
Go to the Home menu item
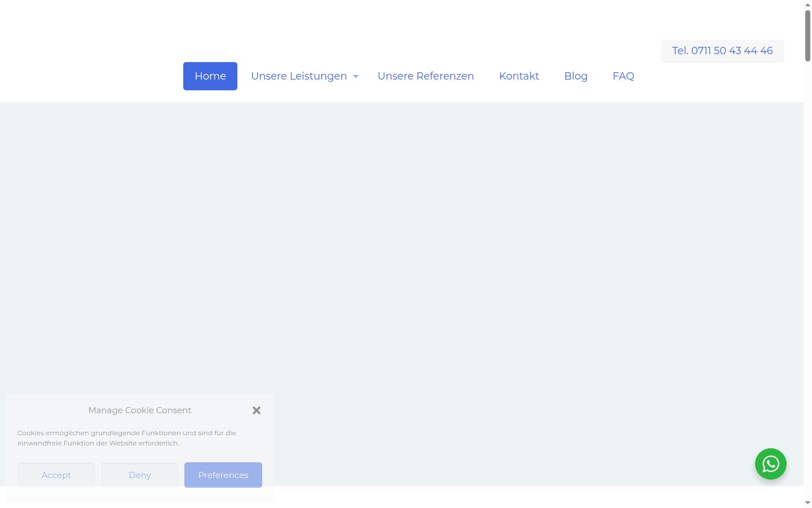tap(210, 76)
